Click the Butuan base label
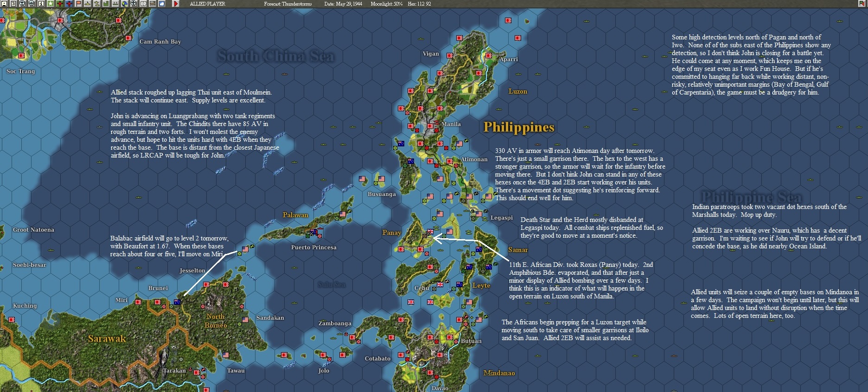The height and width of the screenshot is (392, 868). [471, 341]
